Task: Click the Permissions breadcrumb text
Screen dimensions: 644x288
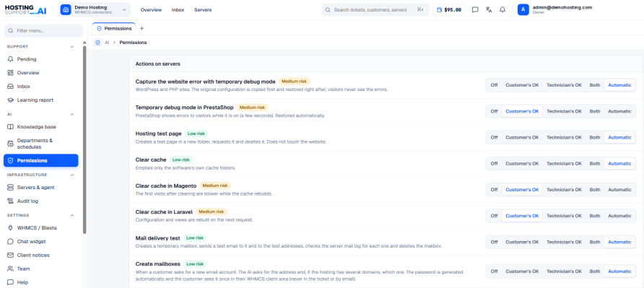Action: point(133,43)
